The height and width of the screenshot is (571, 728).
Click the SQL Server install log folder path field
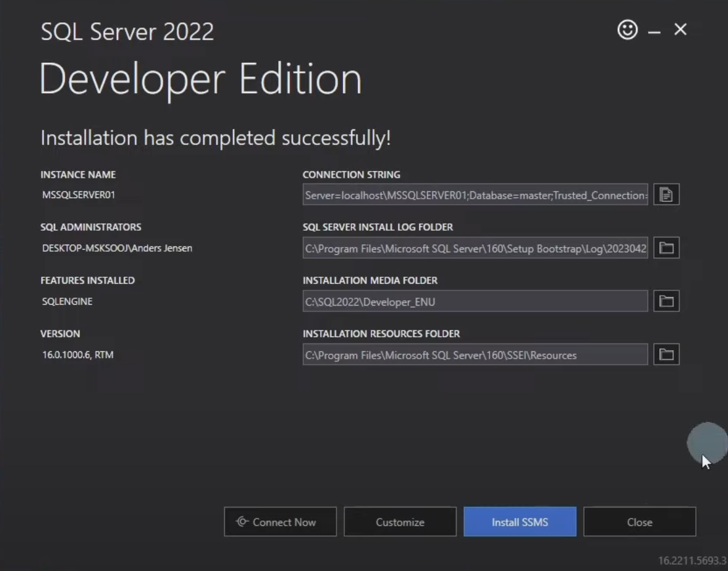pos(475,248)
